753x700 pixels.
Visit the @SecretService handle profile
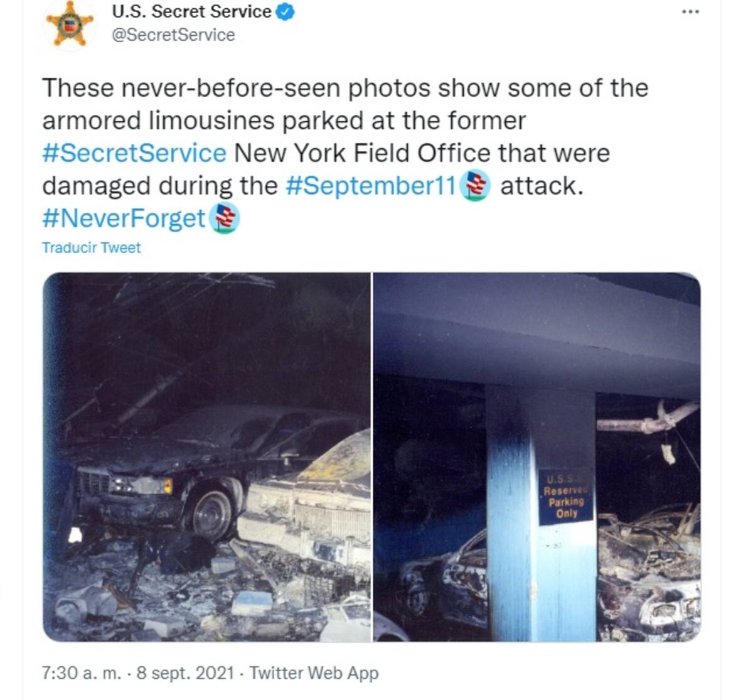coord(173,35)
